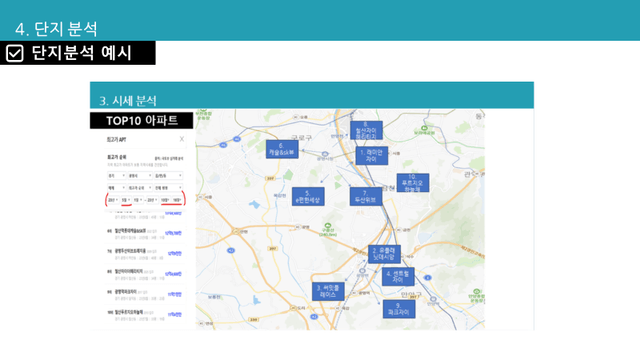Click the 최고가 순위 section heading
Image resolution: width=640 pixels, height=360 pixels.
pos(117,157)
